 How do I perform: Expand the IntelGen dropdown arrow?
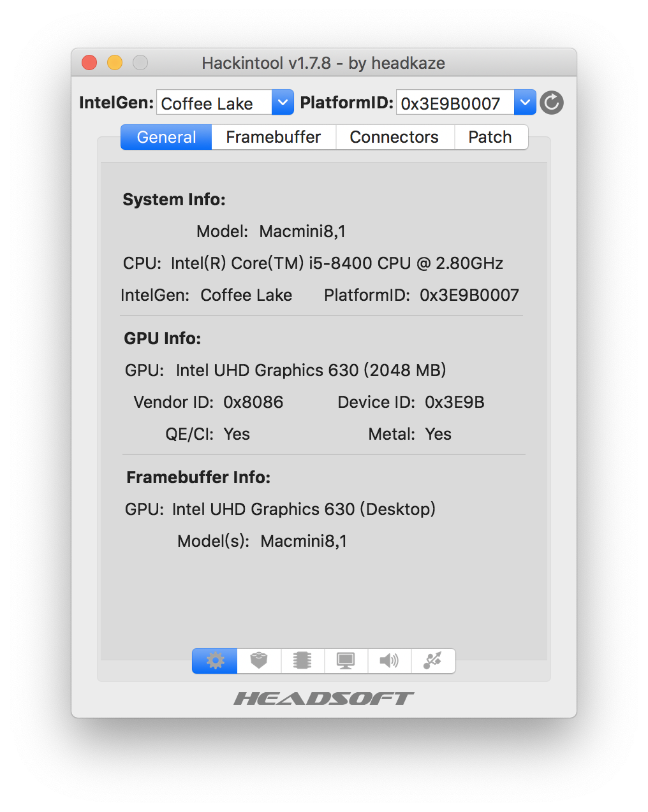(283, 102)
